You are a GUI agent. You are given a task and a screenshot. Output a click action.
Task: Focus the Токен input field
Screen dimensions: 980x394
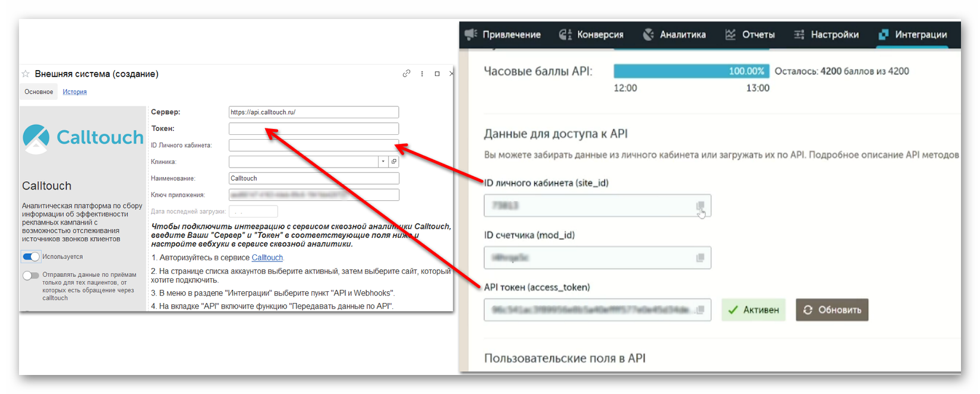tap(314, 128)
